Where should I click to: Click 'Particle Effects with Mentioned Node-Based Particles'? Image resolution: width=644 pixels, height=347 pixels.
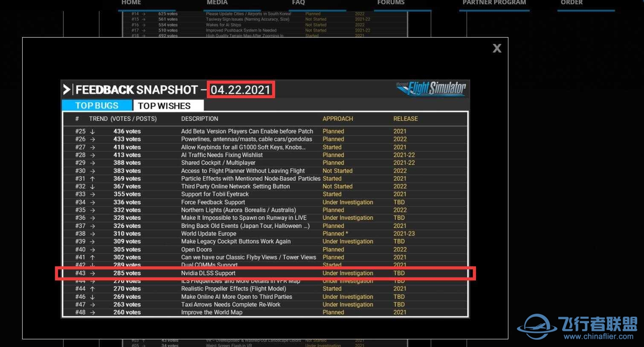click(x=251, y=178)
